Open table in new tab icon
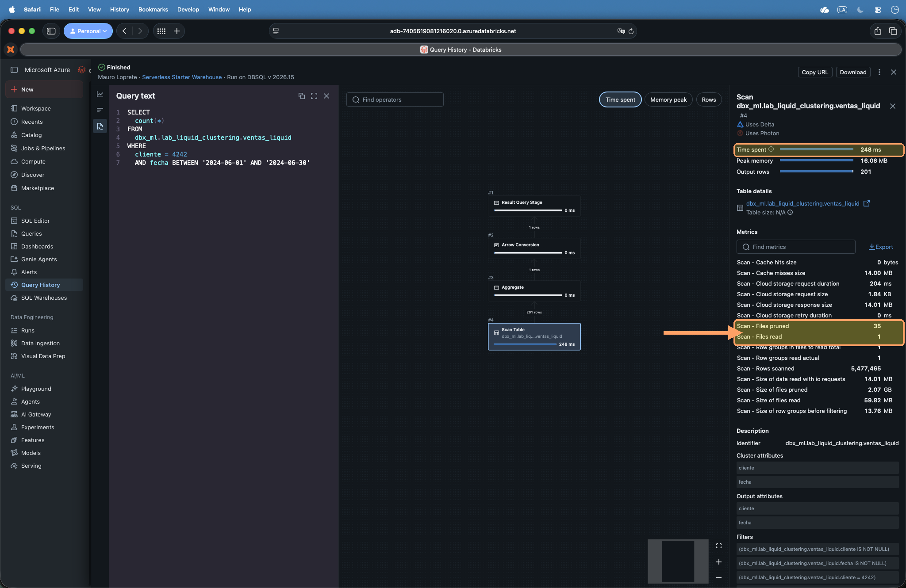Viewport: 906px width, 588px height. point(867,203)
